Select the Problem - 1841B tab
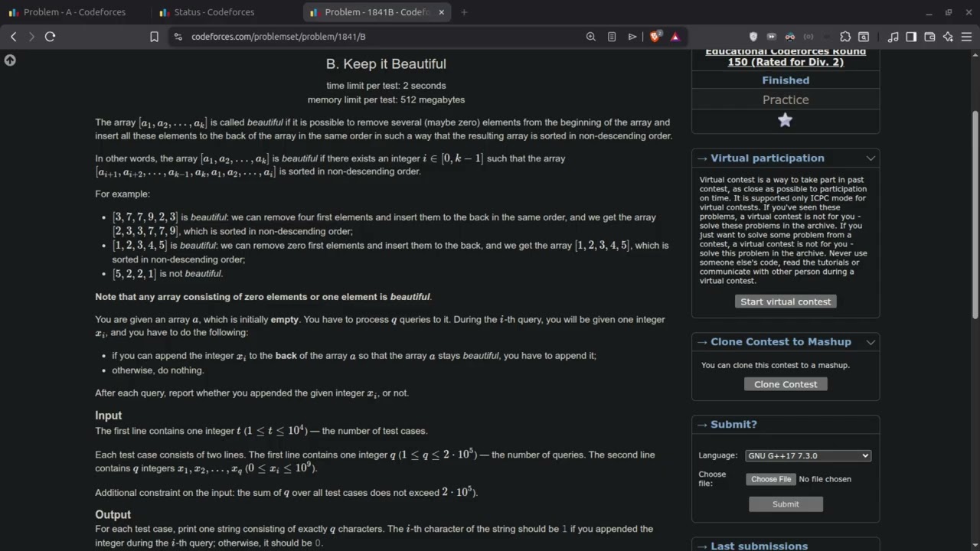 tap(377, 12)
